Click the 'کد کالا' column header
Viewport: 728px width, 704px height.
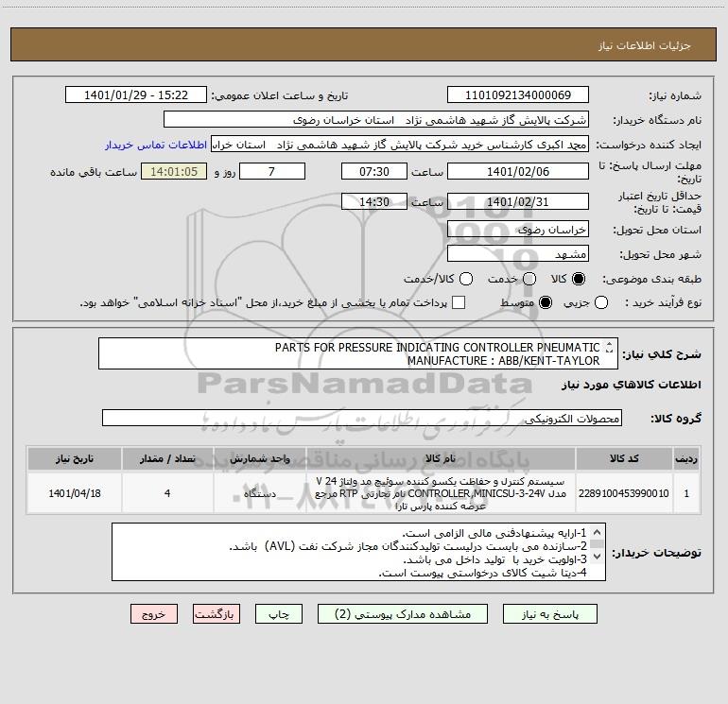click(624, 458)
